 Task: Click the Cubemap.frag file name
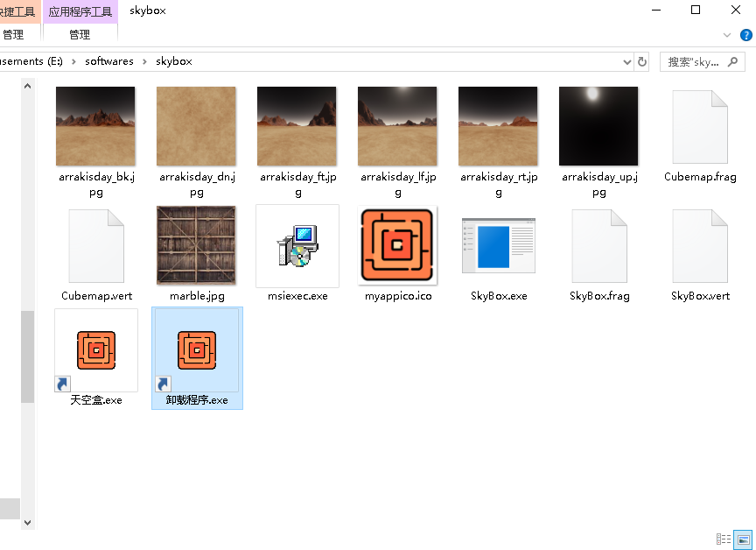[x=700, y=177]
